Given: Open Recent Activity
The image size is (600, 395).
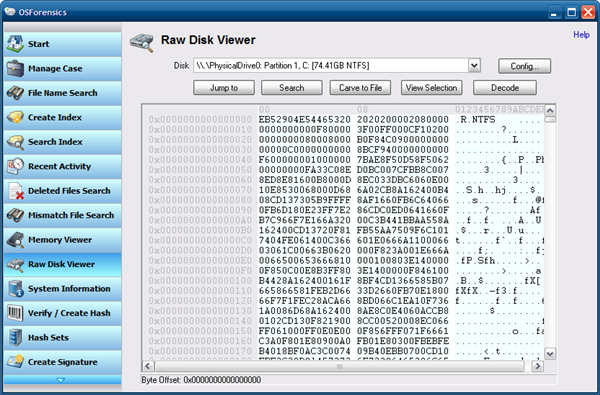Looking at the screenshot, I should [62, 166].
